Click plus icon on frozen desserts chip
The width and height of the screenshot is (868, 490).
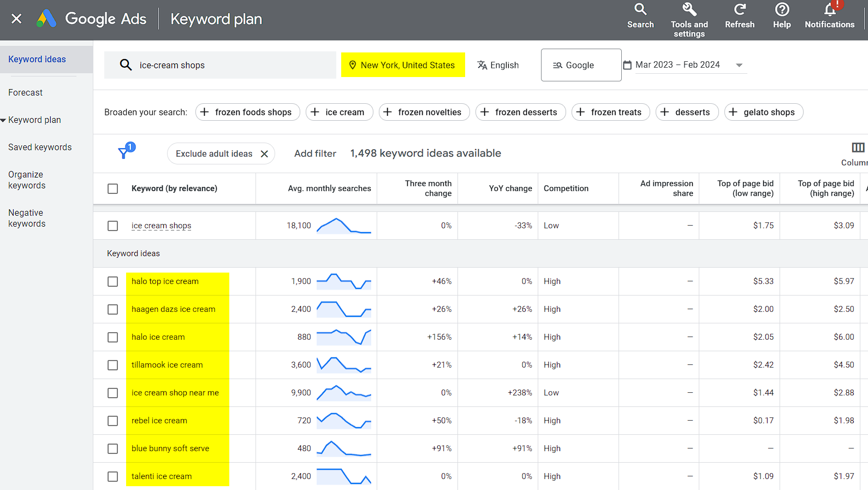485,112
